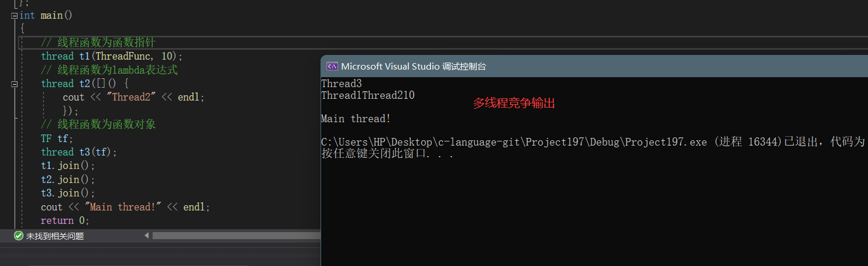Click the Main thread! console output line
868x266 pixels.
coord(356,119)
